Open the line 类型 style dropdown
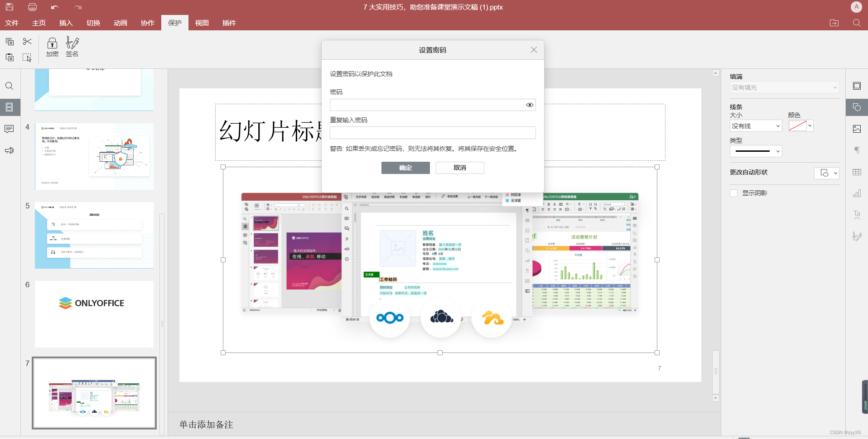The height and width of the screenshot is (439, 868). [x=756, y=151]
